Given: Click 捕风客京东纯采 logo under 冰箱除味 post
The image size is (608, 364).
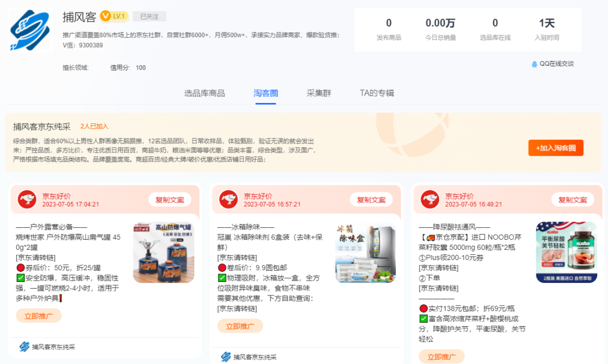Looking at the screenshot, I should pos(226,357).
